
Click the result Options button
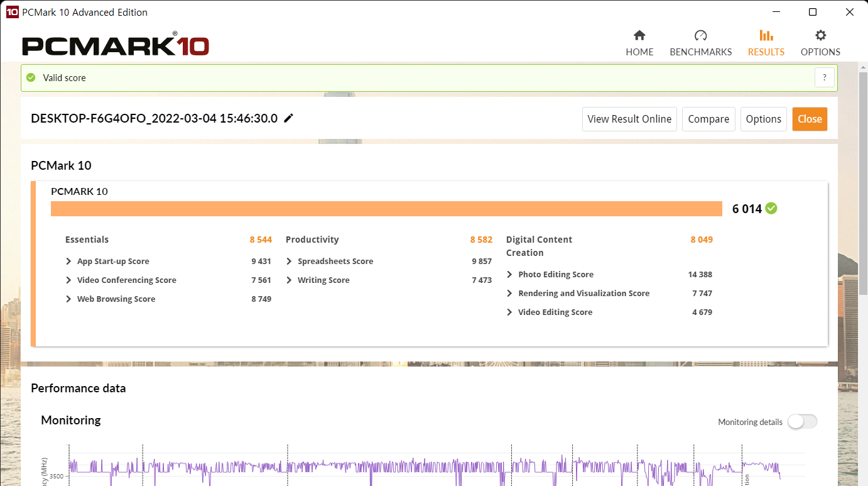tap(764, 119)
